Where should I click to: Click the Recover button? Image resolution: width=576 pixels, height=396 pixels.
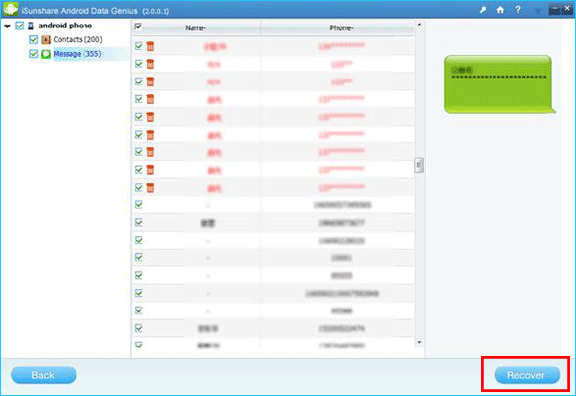coord(527,375)
